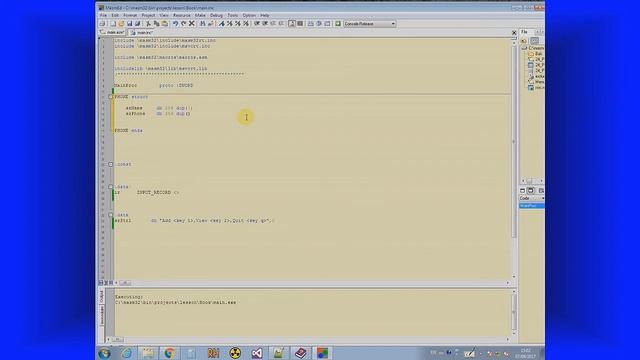Click the Undo arrow icon
The width and height of the screenshot is (640, 360).
click(175, 24)
